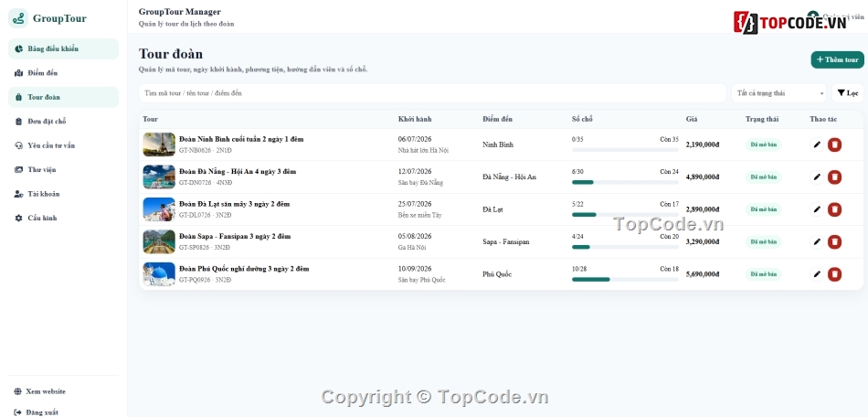Edit the Đà Lạt săn mây tour

point(817,209)
